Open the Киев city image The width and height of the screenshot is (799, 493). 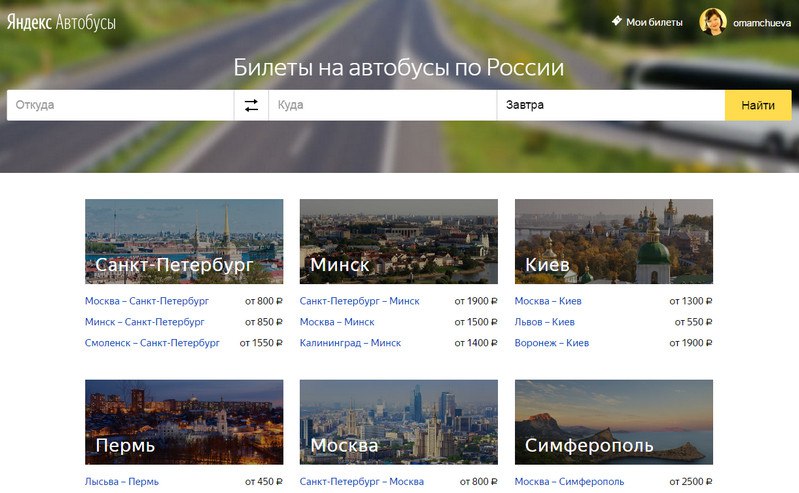pos(614,241)
